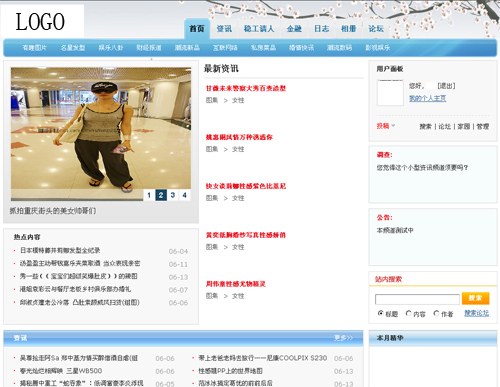This screenshot has height=387, width=500.
Task: Open 我的个人主页 link
Action: (428, 98)
